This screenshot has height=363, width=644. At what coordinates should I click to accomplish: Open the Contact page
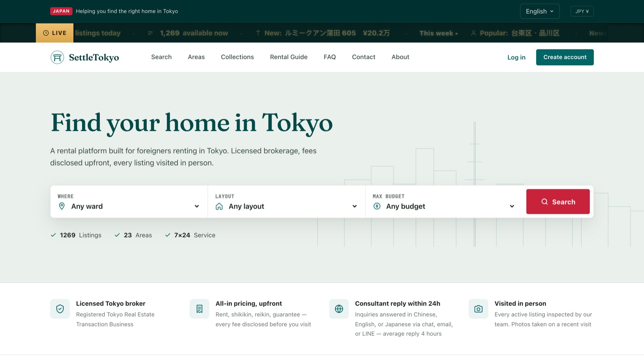point(364,57)
